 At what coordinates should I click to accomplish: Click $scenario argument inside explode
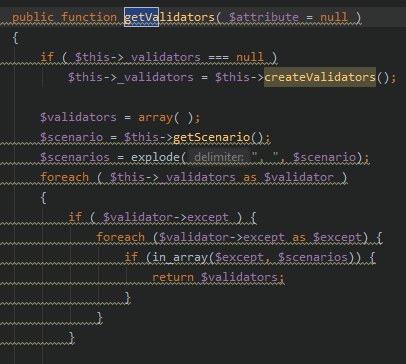pyautogui.click(x=324, y=157)
